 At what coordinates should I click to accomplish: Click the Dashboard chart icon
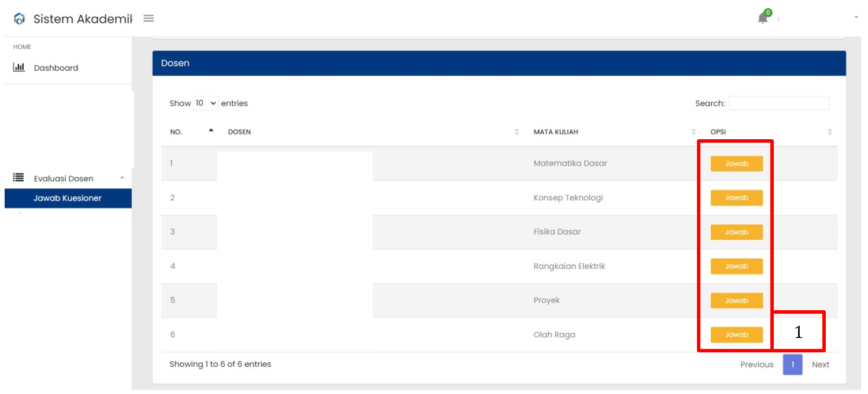pyautogui.click(x=19, y=68)
